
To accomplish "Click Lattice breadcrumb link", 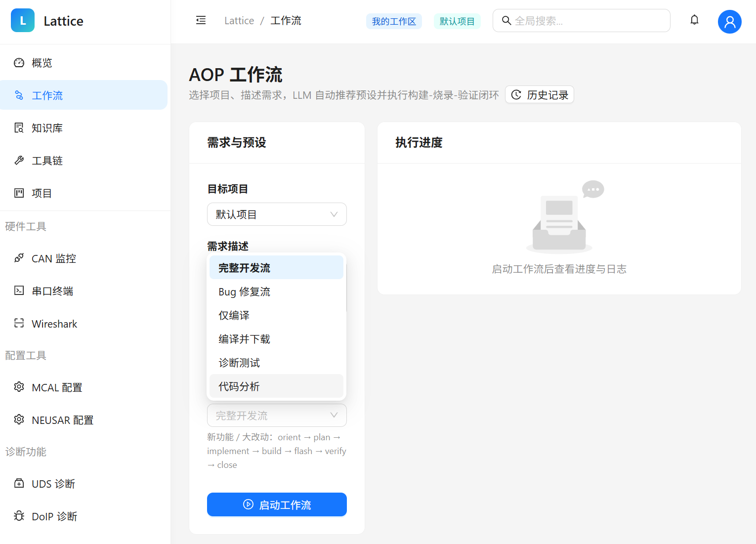I will (x=239, y=20).
